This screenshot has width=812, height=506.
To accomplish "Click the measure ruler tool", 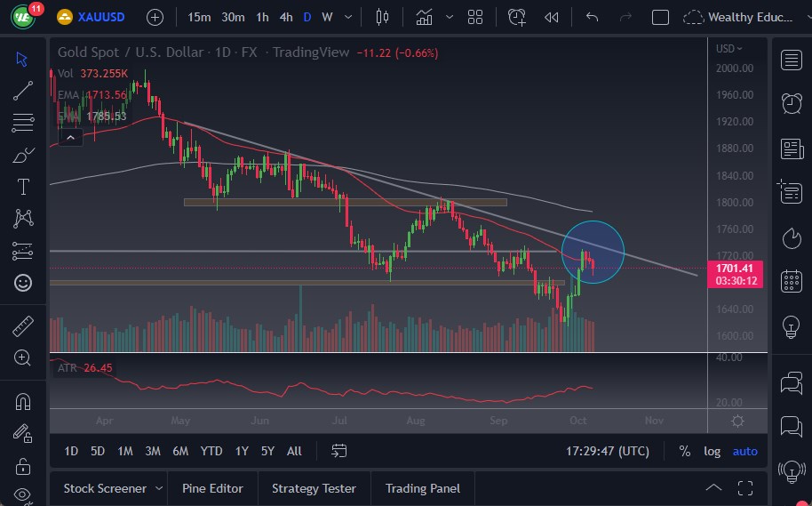I will pyautogui.click(x=23, y=326).
